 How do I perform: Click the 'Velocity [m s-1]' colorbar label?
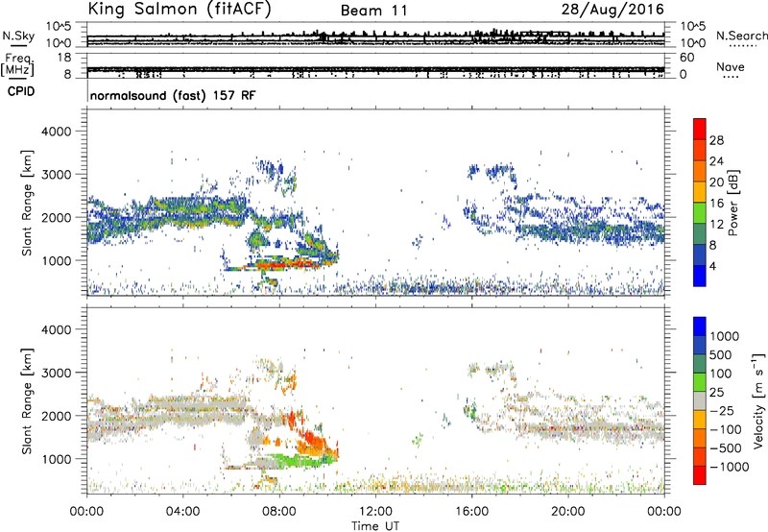pyautogui.click(x=758, y=400)
